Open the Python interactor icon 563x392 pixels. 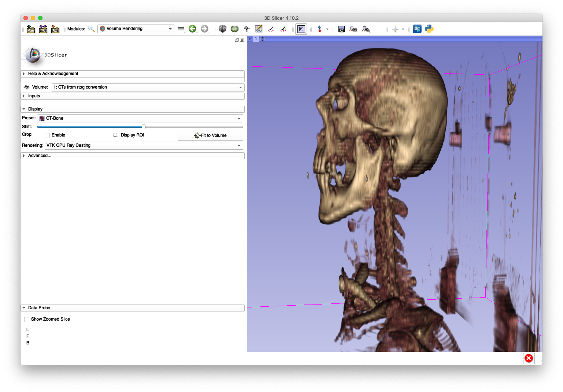pos(429,29)
